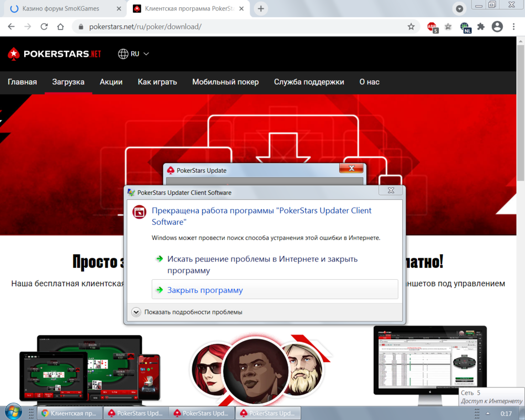Open the third PokerStars Upd... taskbar button
This screenshot has height=420, width=525.
[268, 414]
